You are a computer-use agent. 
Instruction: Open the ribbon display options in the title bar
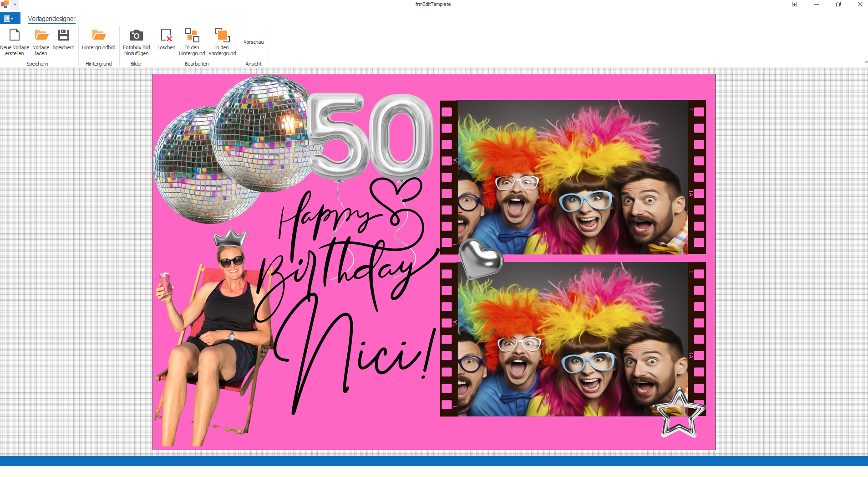click(x=794, y=4)
